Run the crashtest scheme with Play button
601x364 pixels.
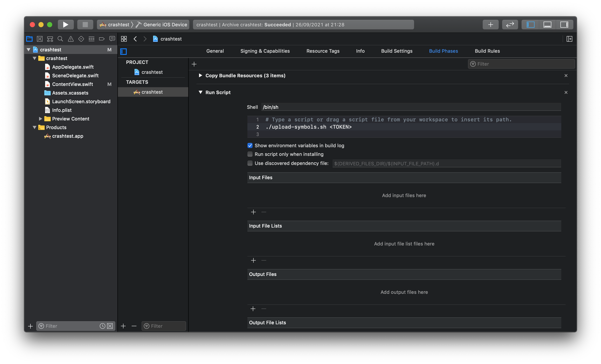[x=66, y=25]
